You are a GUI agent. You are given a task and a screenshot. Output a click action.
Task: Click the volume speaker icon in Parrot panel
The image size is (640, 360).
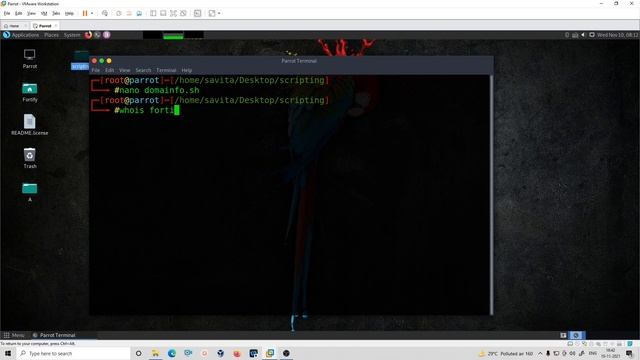click(x=583, y=35)
